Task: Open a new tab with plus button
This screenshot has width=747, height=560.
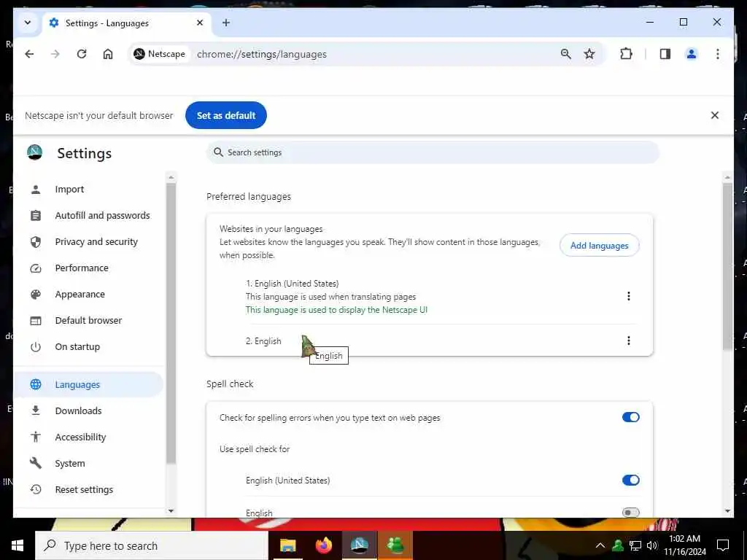Action: tap(226, 23)
